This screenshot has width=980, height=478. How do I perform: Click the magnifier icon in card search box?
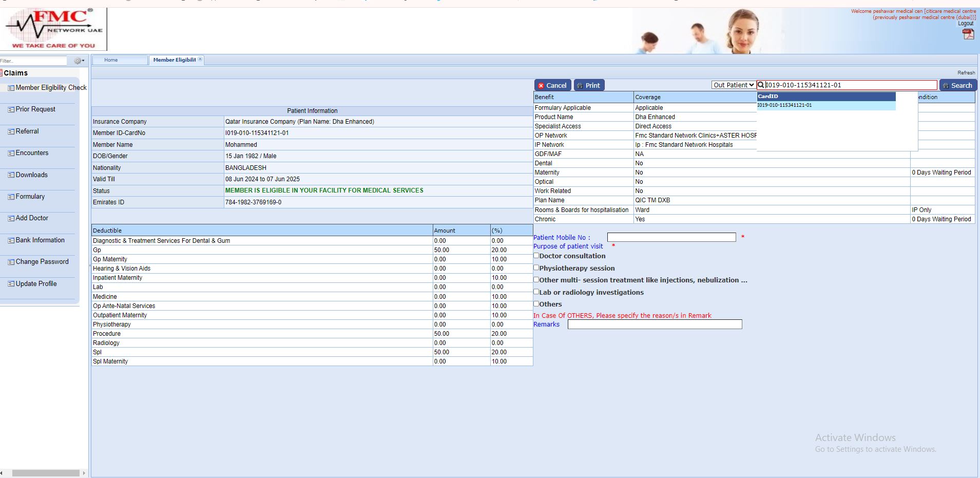(761, 85)
